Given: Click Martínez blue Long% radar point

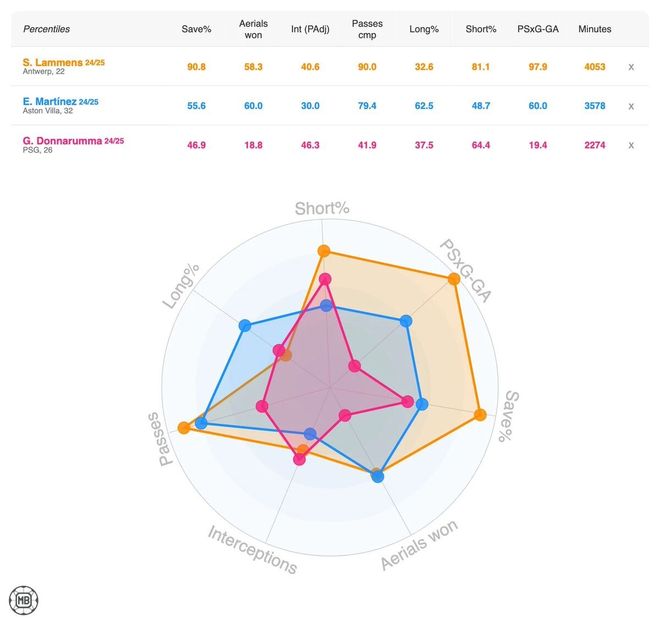Looking at the screenshot, I should (x=245, y=325).
